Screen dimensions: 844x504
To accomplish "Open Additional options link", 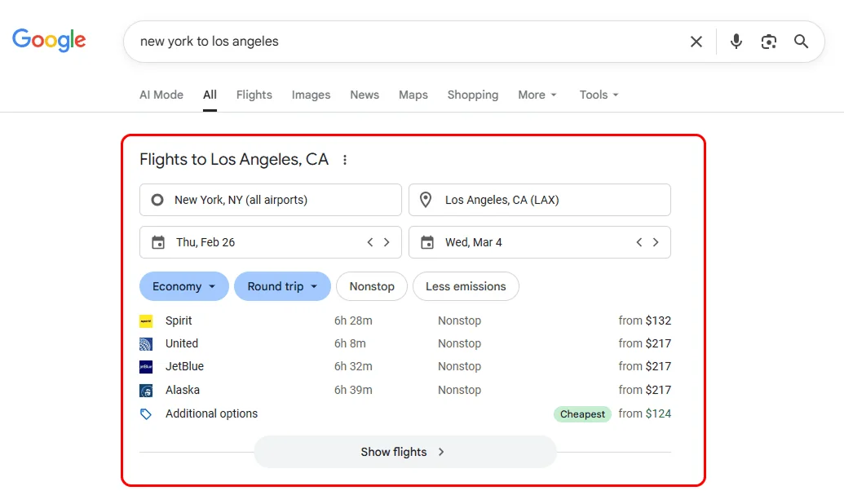I will tap(211, 413).
